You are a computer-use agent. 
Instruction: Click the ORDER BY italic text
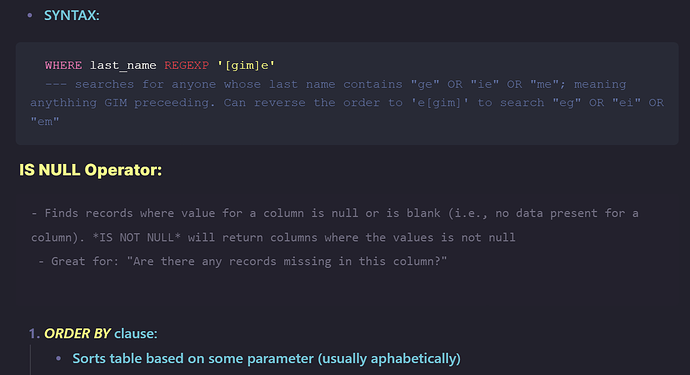click(77, 334)
